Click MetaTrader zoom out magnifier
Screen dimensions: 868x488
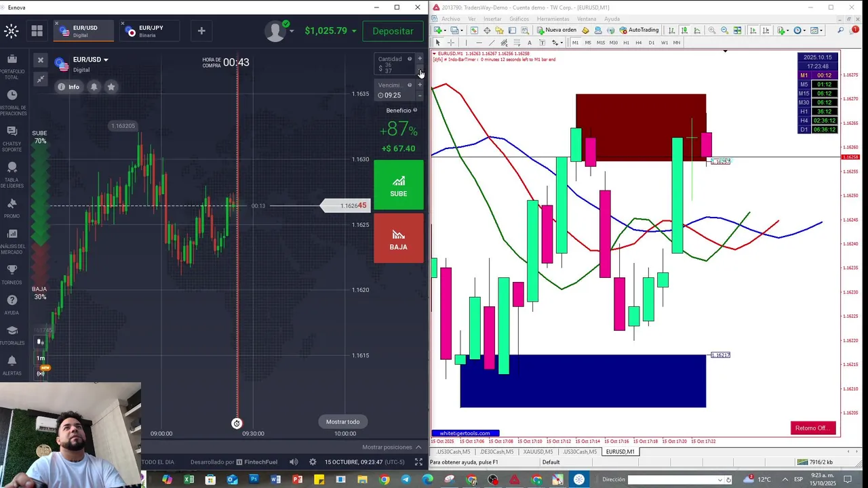pos(724,30)
